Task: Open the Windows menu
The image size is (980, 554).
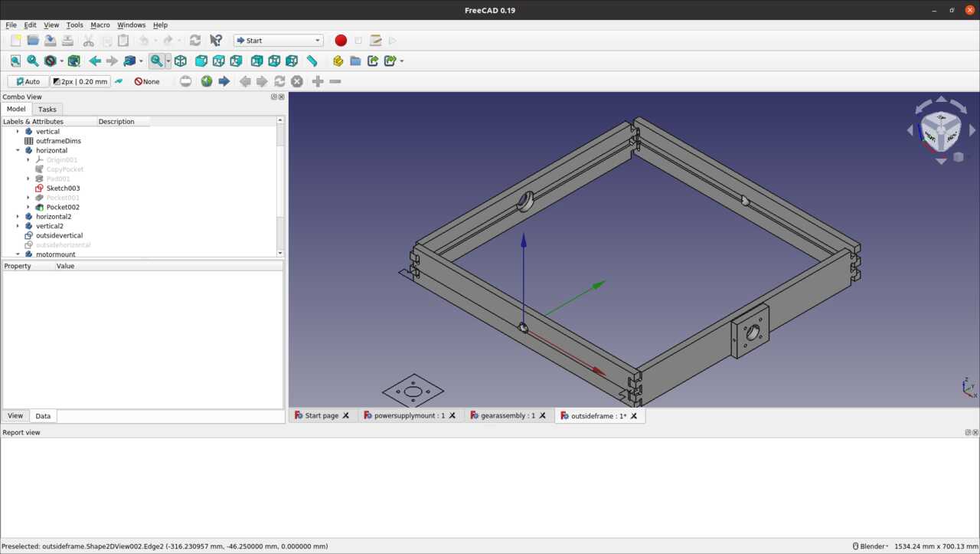Action: [x=131, y=25]
